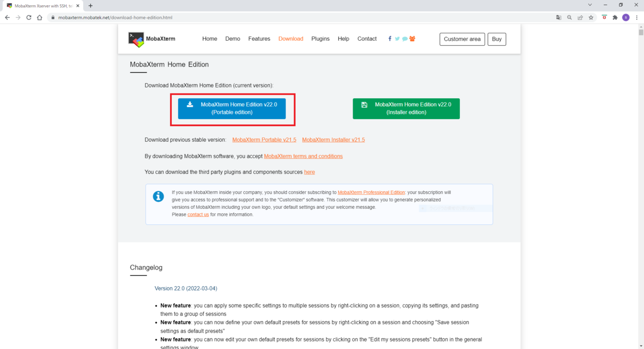
Task: Click the vertical scrollbar thumb
Action: click(641, 33)
